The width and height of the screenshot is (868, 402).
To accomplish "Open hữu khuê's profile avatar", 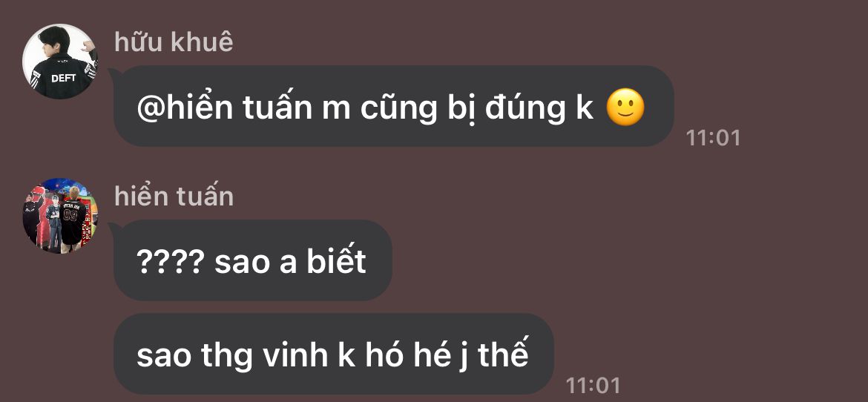I will click(60, 62).
